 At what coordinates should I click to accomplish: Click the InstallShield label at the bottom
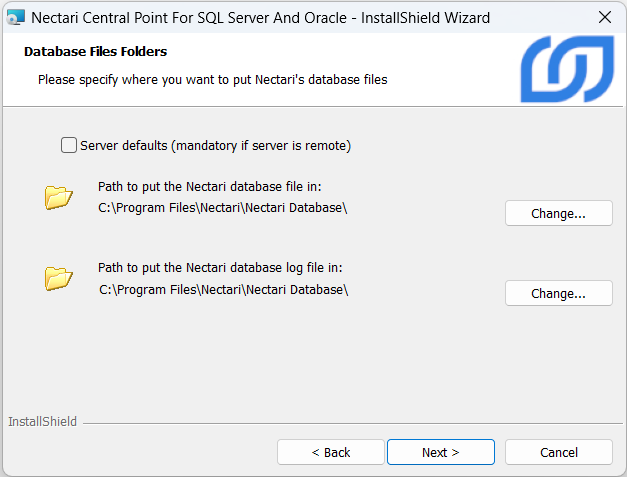[x=42, y=422]
